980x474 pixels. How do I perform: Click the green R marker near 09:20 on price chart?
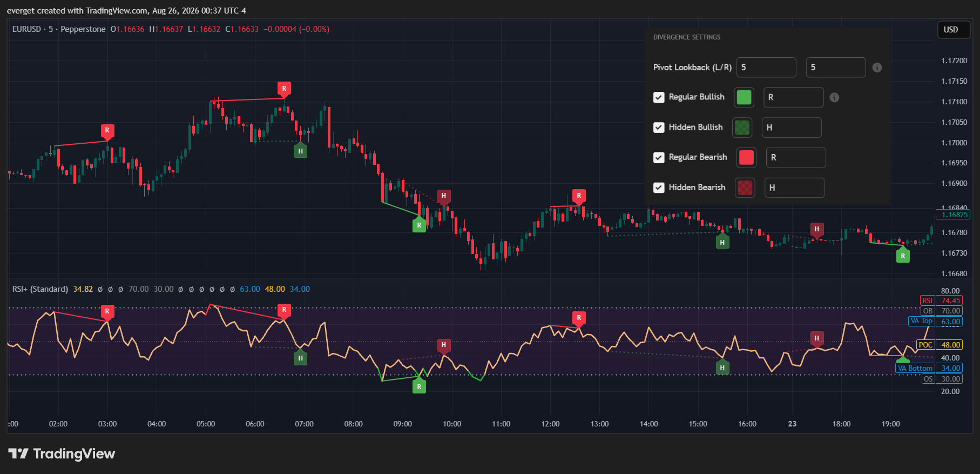coord(419,224)
